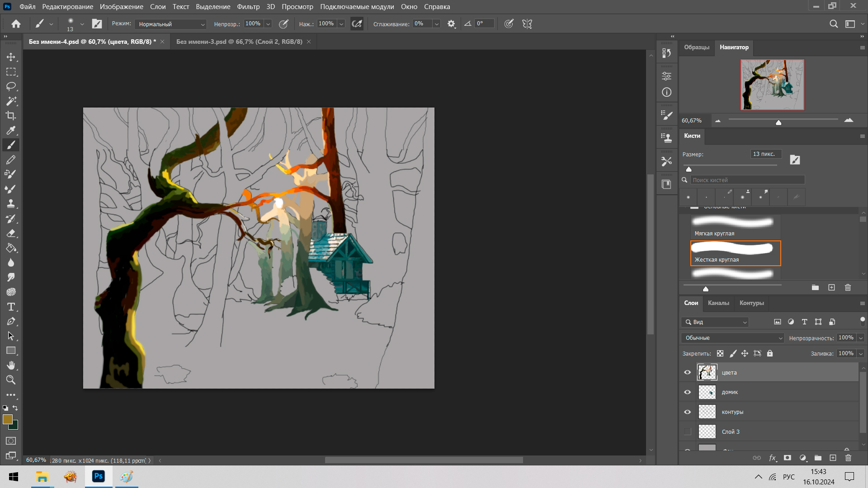868x488 pixels.
Task: Click the delete layer trash icon
Action: point(848,458)
